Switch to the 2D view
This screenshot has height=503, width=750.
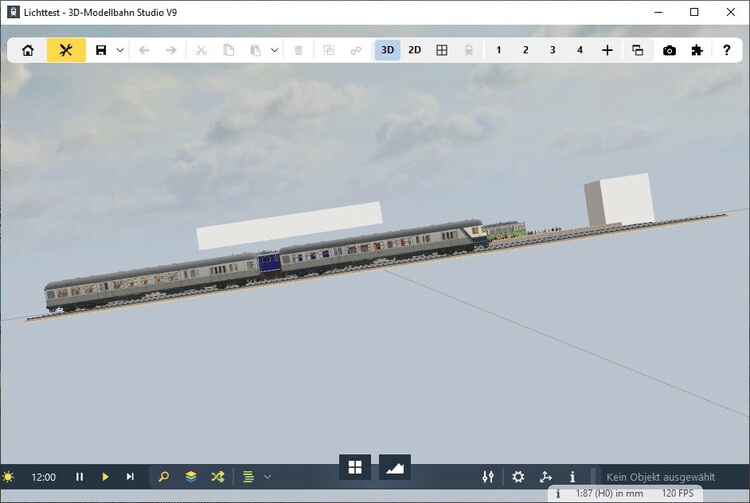[x=415, y=50]
